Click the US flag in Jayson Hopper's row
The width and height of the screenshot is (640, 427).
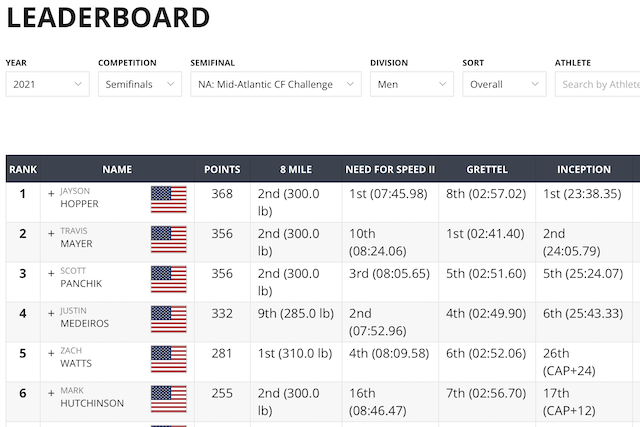click(169, 200)
